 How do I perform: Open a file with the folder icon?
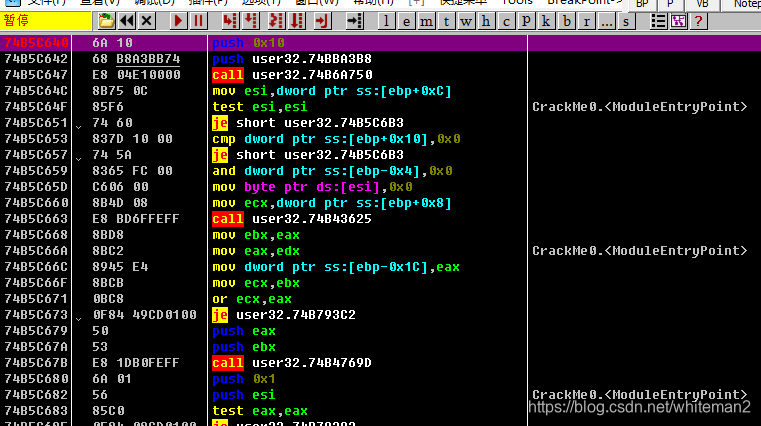(x=106, y=21)
